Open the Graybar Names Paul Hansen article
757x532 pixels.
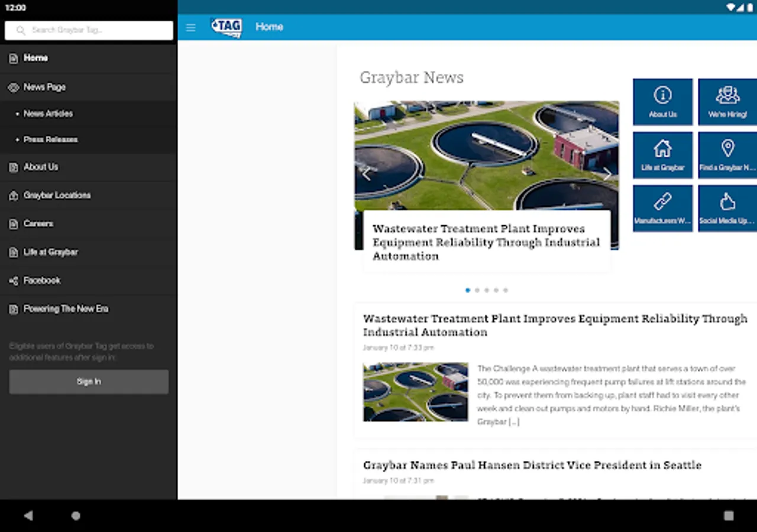(x=532, y=465)
